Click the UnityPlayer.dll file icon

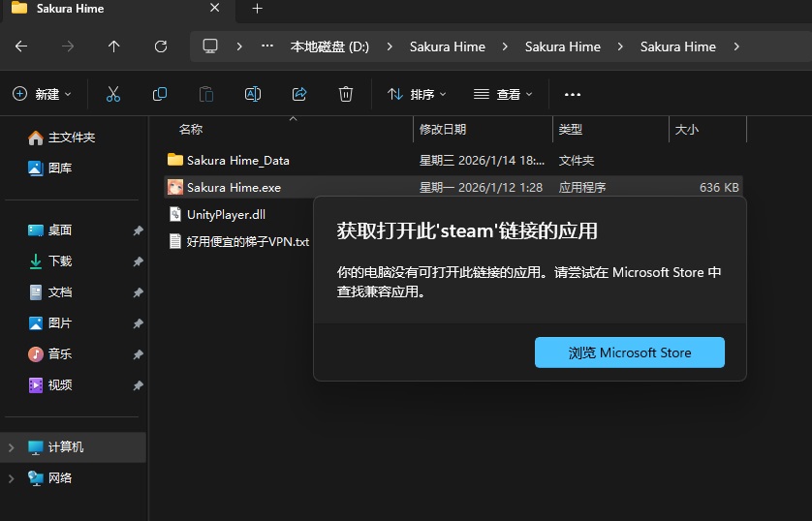pos(175,214)
